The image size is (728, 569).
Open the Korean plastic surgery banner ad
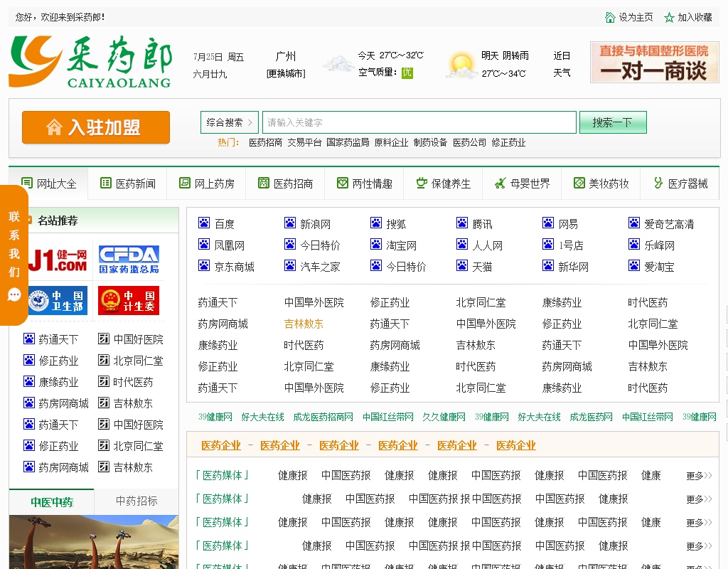coord(654,62)
